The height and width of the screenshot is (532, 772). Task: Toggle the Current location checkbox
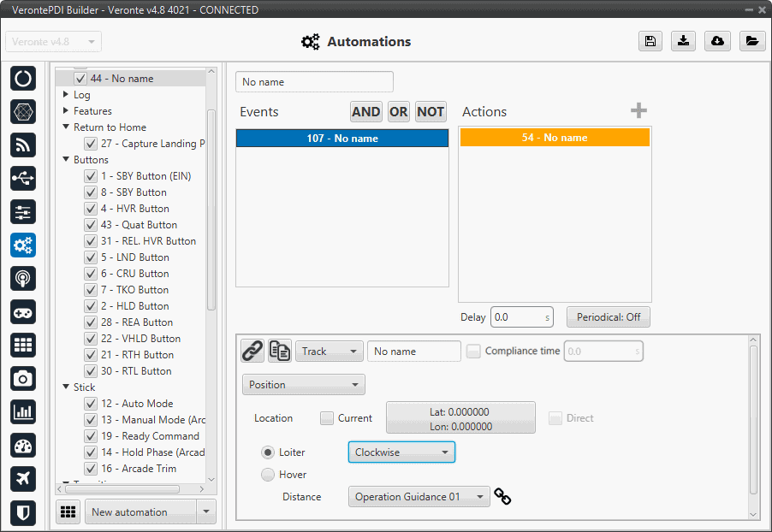tap(327, 418)
